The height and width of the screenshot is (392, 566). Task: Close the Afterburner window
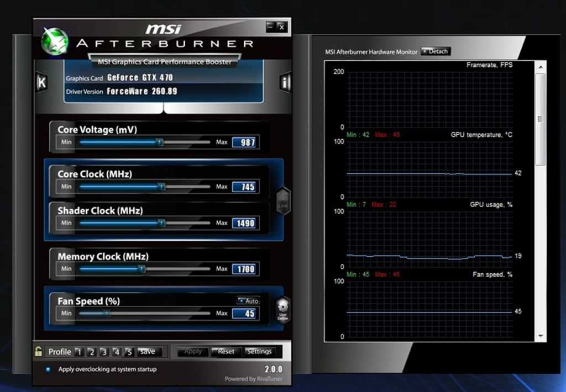(x=282, y=27)
